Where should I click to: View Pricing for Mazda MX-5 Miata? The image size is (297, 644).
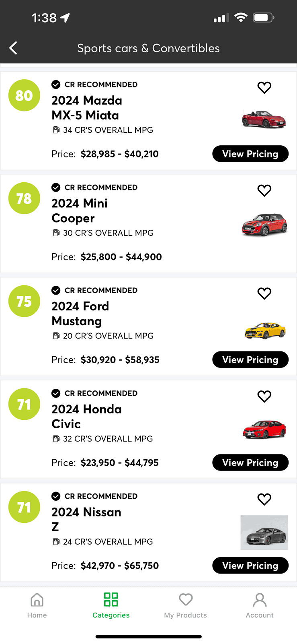pos(250,154)
